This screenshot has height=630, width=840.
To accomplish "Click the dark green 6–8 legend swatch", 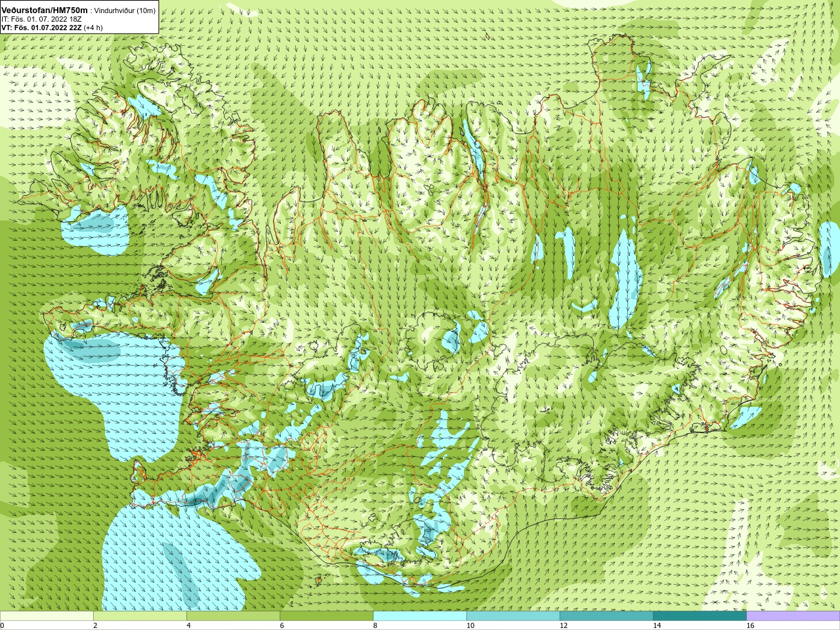I will 327,616.
